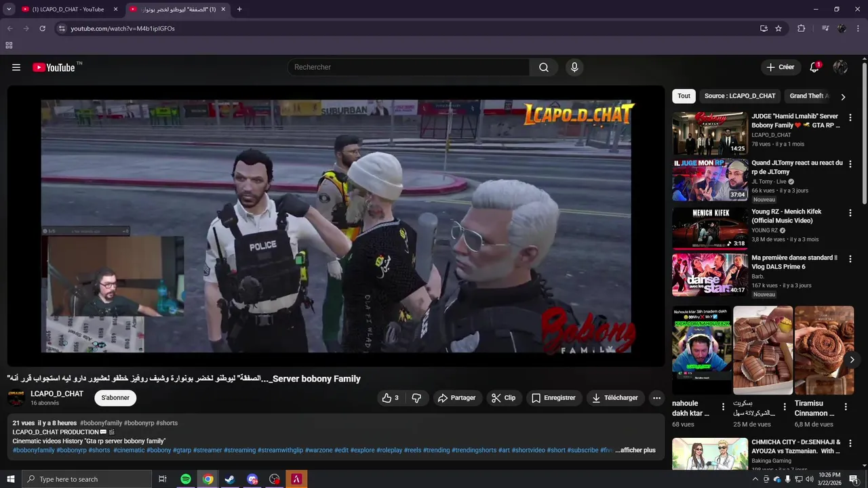Click the Créer button
868x488 pixels.
tap(780, 67)
